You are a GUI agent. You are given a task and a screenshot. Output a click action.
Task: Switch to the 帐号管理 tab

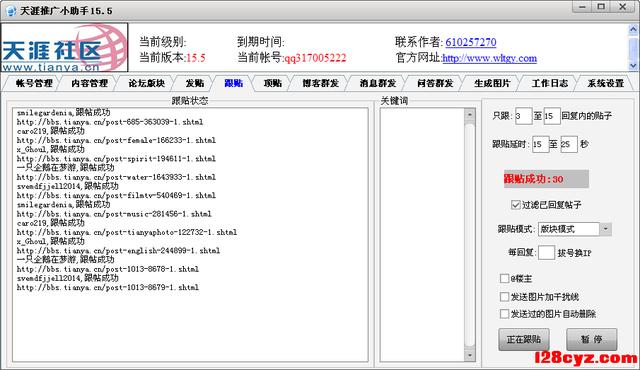click(34, 83)
